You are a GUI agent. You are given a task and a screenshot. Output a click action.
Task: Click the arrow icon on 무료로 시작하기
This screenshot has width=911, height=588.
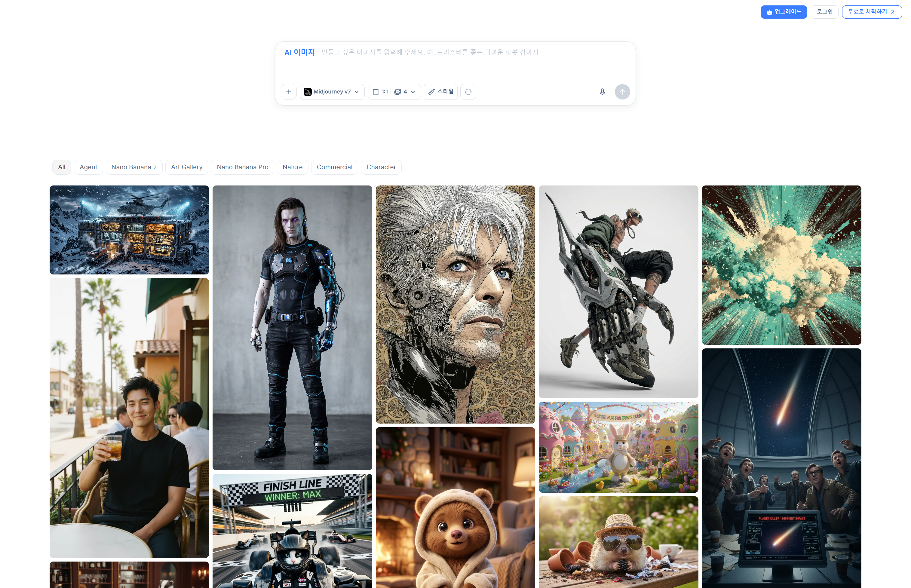[892, 12]
